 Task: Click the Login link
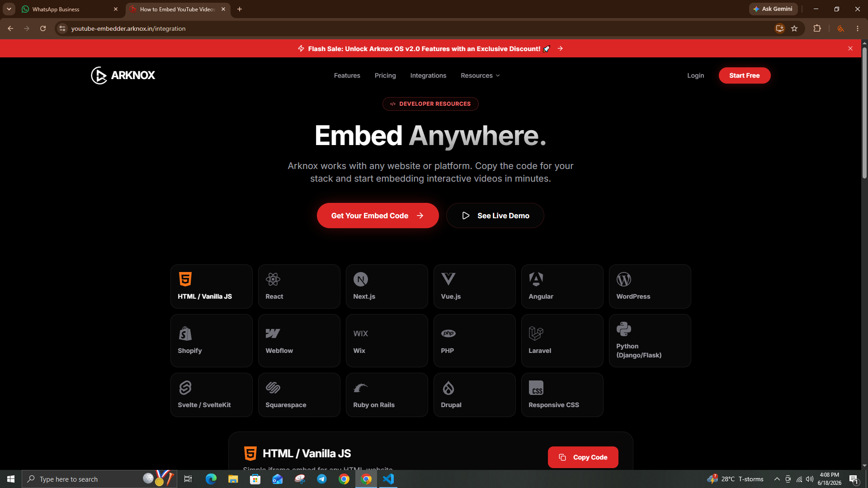point(695,75)
